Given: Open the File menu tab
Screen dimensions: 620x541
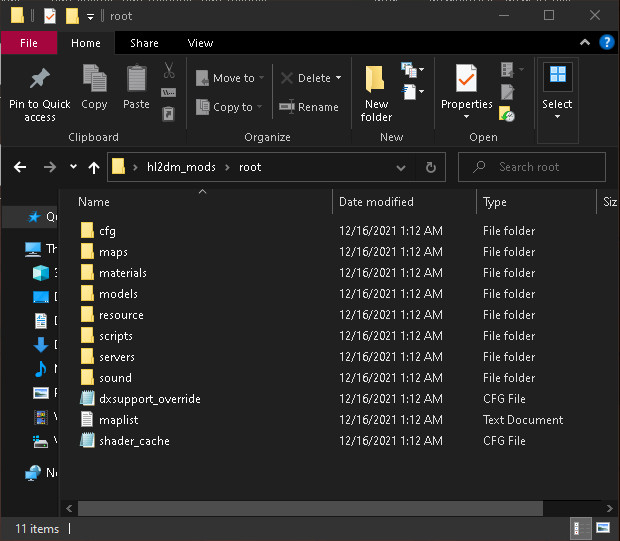Looking at the screenshot, I should (29, 43).
